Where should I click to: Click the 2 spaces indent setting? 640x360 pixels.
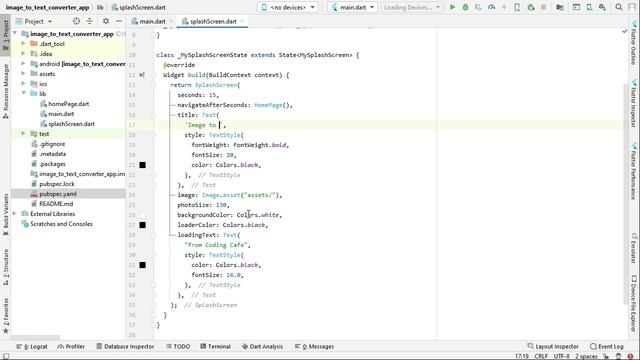pos(586,356)
